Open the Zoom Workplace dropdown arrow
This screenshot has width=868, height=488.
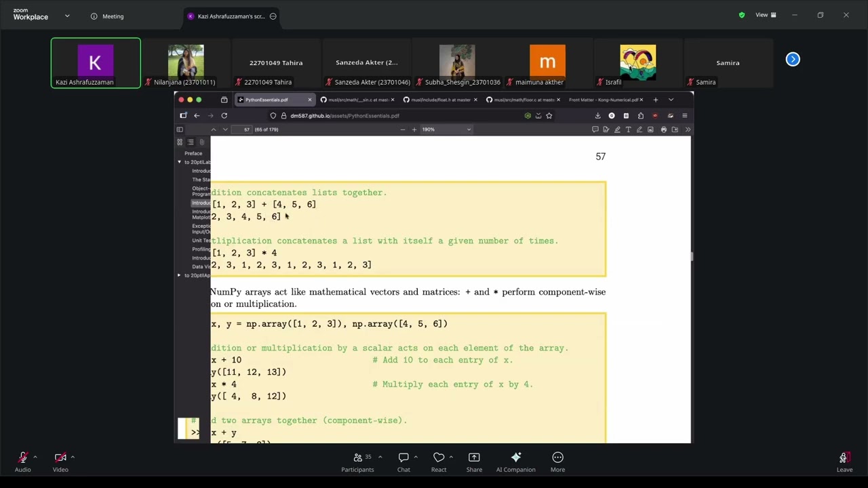67,16
